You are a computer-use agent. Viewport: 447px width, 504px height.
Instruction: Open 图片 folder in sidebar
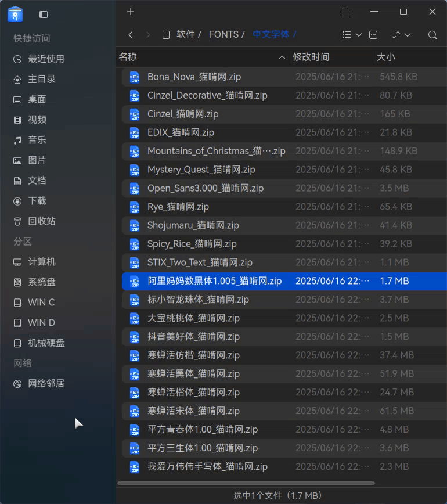(x=37, y=160)
